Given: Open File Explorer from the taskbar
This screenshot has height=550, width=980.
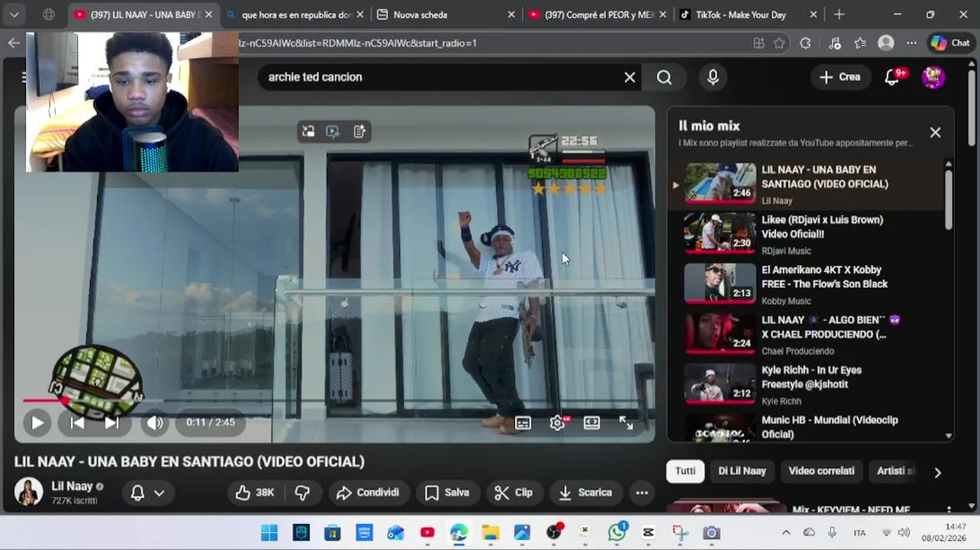Looking at the screenshot, I should point(490,532).
